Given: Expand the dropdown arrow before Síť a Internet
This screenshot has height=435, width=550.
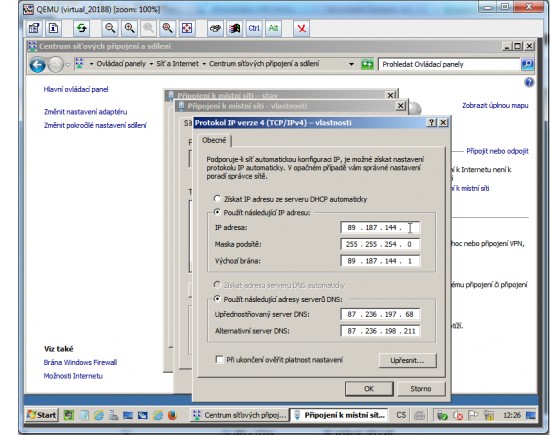Looking at the screenshot, I should (x=151, y=64).
